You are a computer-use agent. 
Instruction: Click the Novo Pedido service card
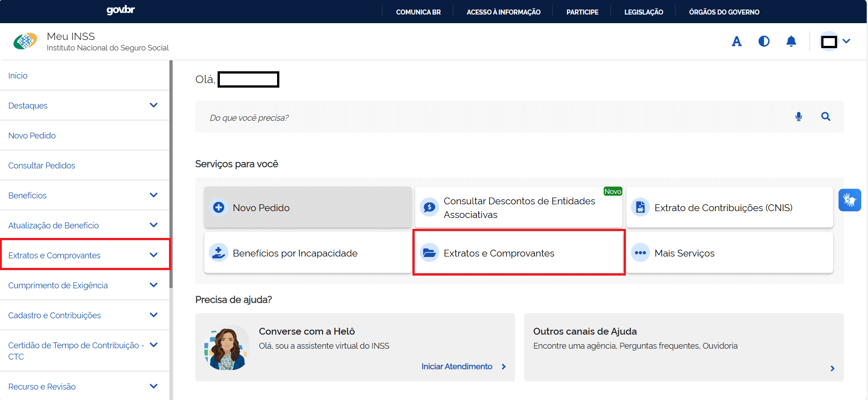tap(308, 207)
